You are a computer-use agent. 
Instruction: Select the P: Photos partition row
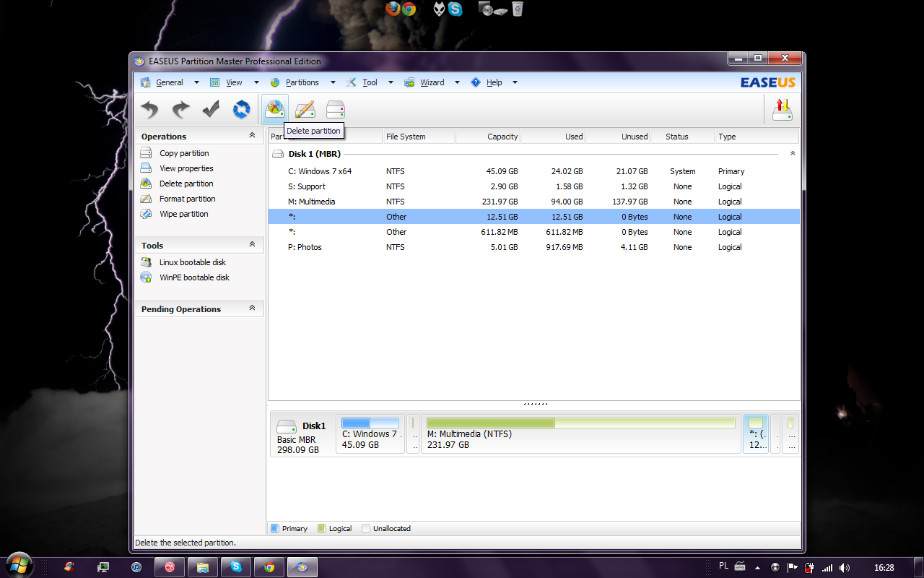(x=533, y=247)
